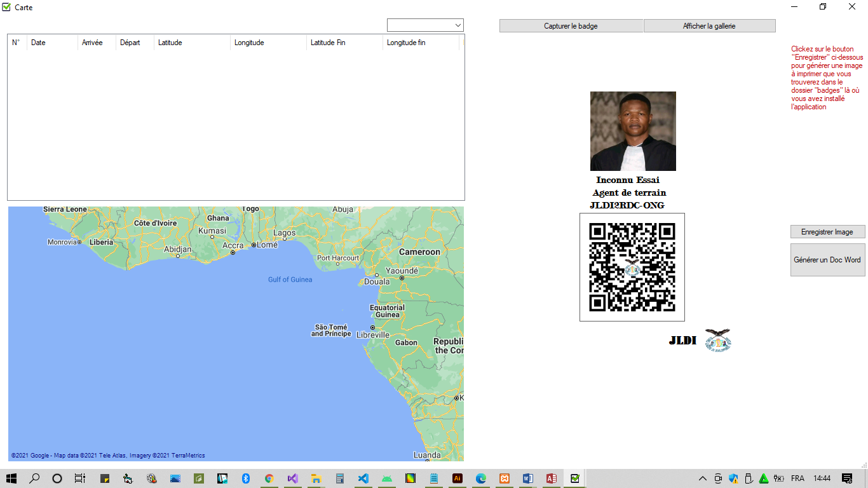Open the Bluetooth app on taskbar
Screen dimensions: 868x488
point(246,478)
